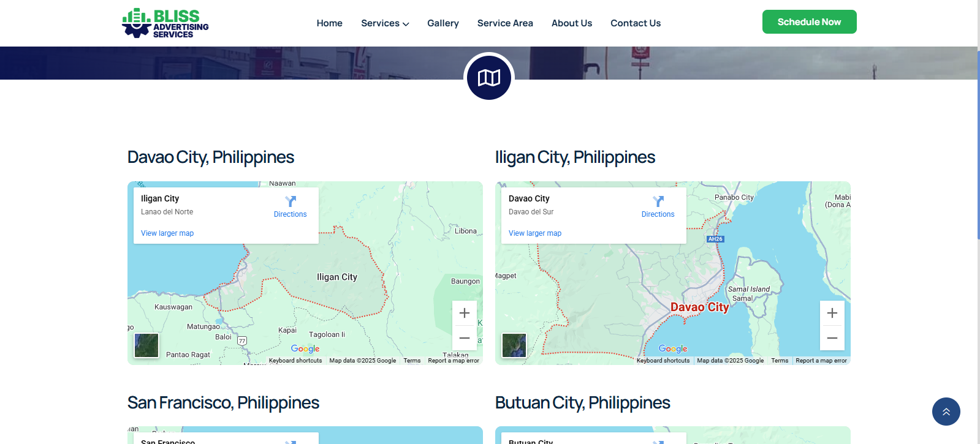Go to the Gallery page

(x=443, y=23)
